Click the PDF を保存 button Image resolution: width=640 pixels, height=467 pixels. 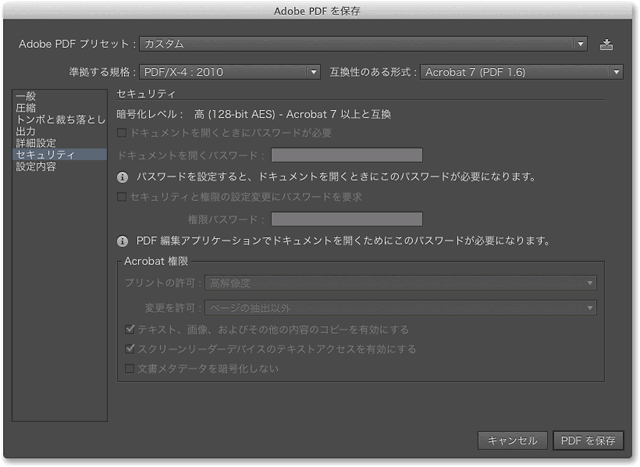(589, 440)
